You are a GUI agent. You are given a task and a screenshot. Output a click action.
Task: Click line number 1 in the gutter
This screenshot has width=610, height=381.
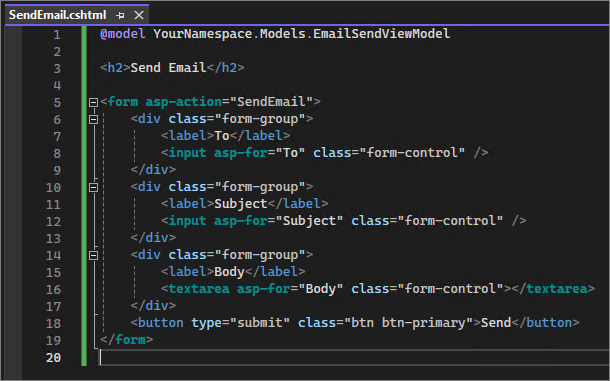pos(57,35)
